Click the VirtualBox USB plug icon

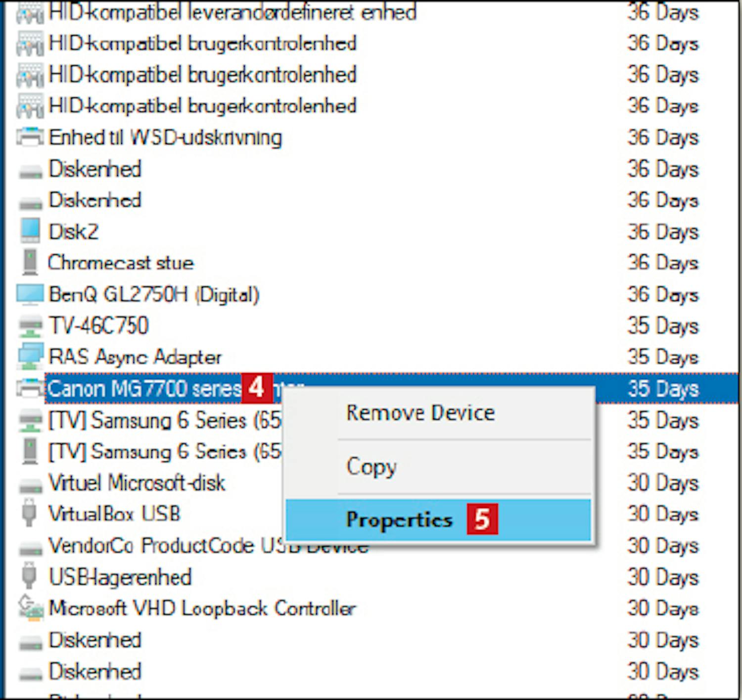[x=30, y=513]
